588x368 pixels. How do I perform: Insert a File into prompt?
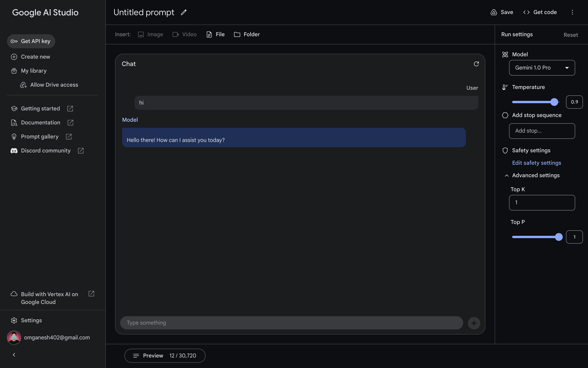click(215, 34)
